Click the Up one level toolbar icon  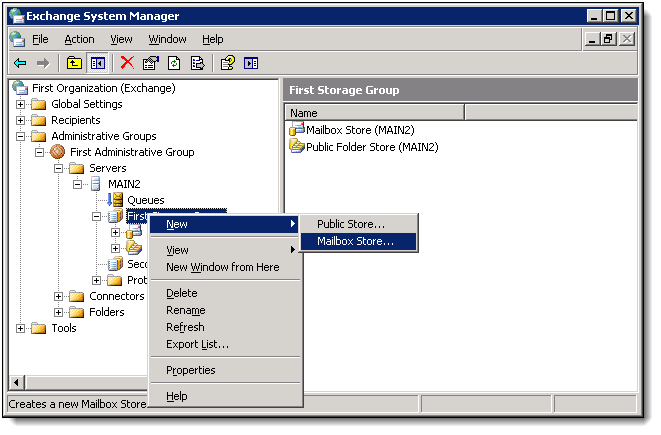(x=74, y=64)
